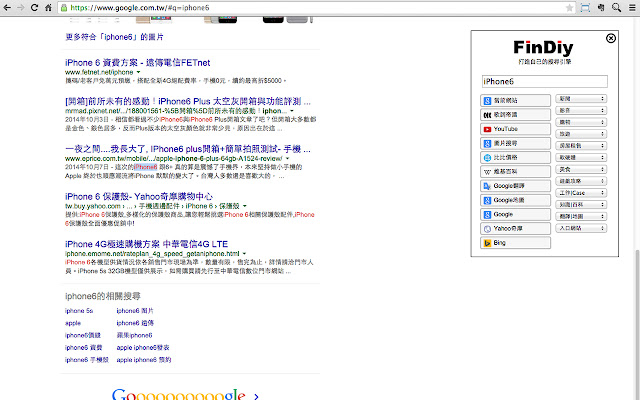Search with the Bing button in FinDiy
640x400 pixels.
coord(516,243)
